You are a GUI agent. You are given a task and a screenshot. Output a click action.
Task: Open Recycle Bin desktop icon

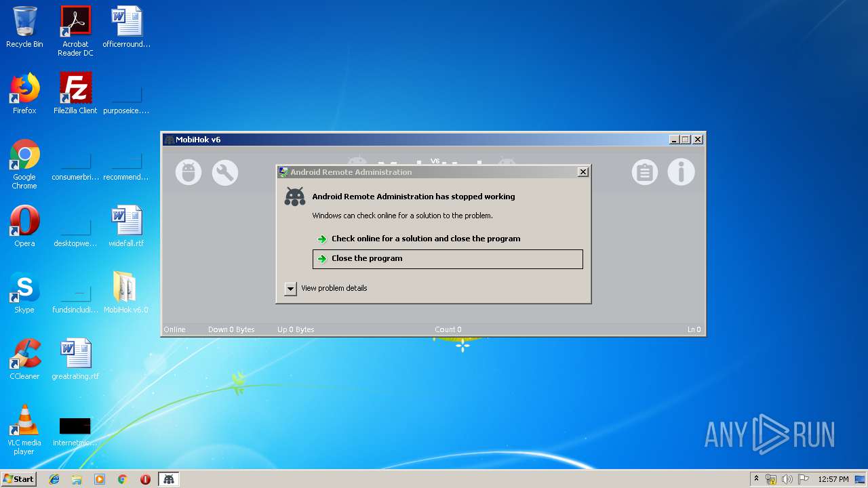click(x=24, y=27)
